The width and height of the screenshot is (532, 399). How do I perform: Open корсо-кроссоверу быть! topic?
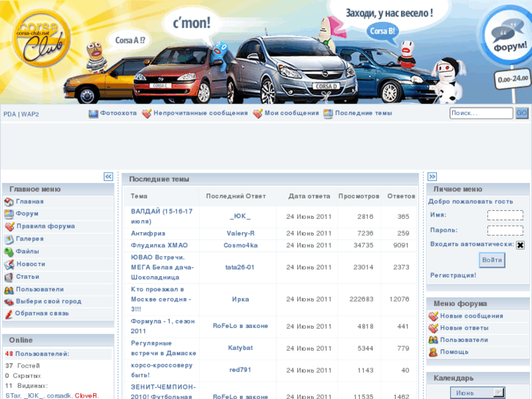162,370
